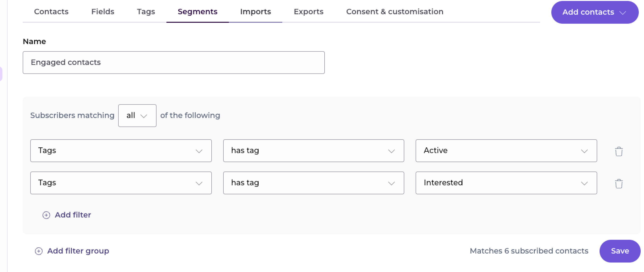This screenshot has height=272, width=644.
Task: Open second row Tags field dropdown
Action: pos(121,183)
